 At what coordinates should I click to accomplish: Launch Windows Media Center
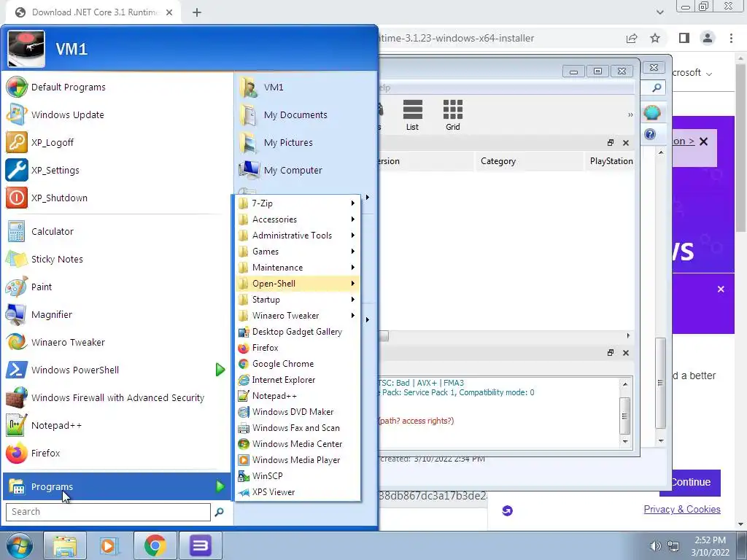(298, 444)
